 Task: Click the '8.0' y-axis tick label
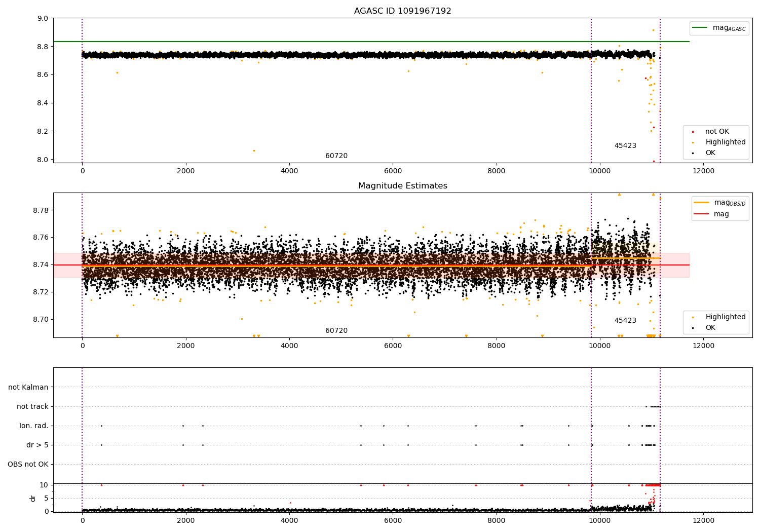[43, 160]
